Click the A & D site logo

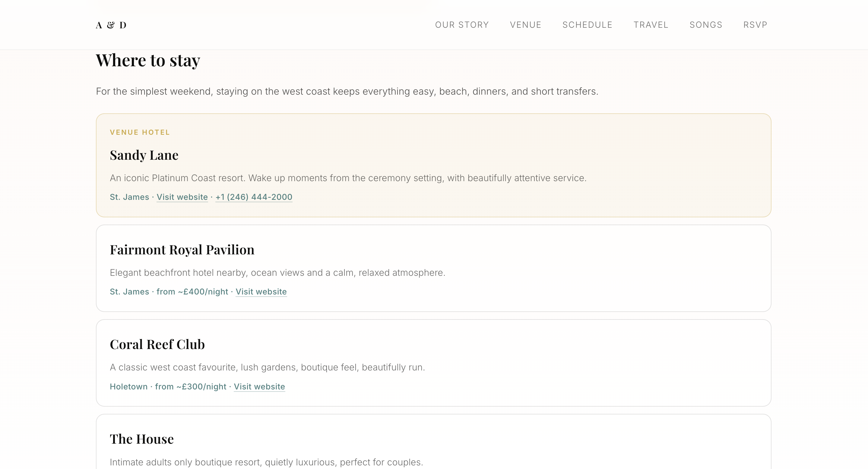111,25
